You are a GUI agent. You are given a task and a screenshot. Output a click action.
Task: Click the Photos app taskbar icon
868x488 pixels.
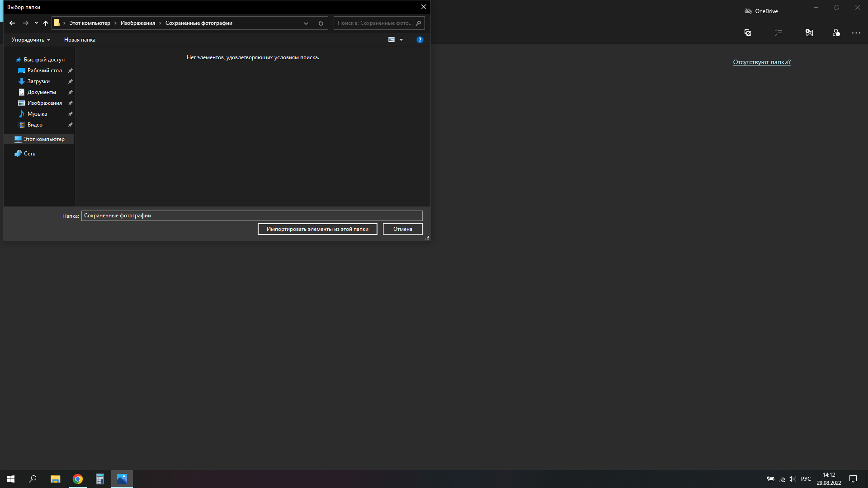(122, 479)
